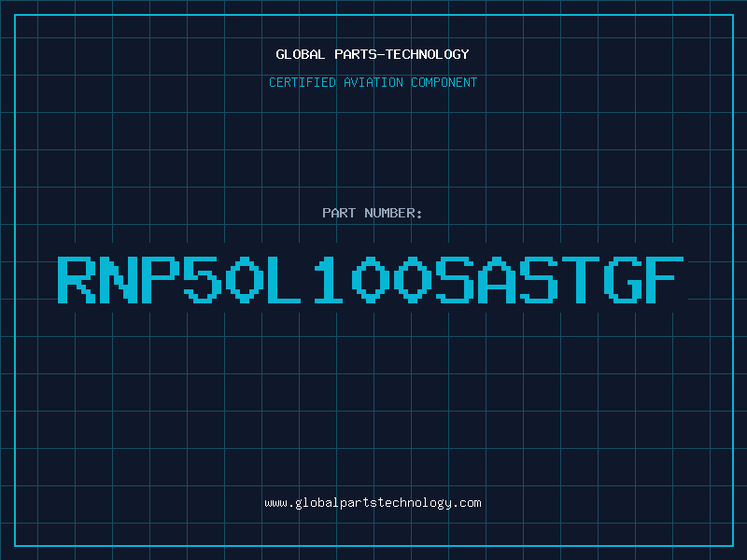Click the word GLOBAL in the header
747x560 pixels.
(x=301, y=54)
